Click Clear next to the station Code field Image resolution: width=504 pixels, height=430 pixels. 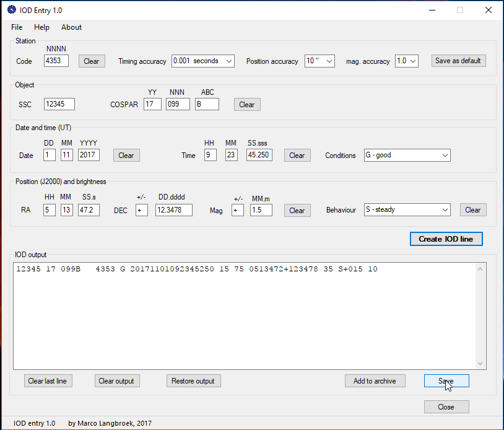(91, 61)
